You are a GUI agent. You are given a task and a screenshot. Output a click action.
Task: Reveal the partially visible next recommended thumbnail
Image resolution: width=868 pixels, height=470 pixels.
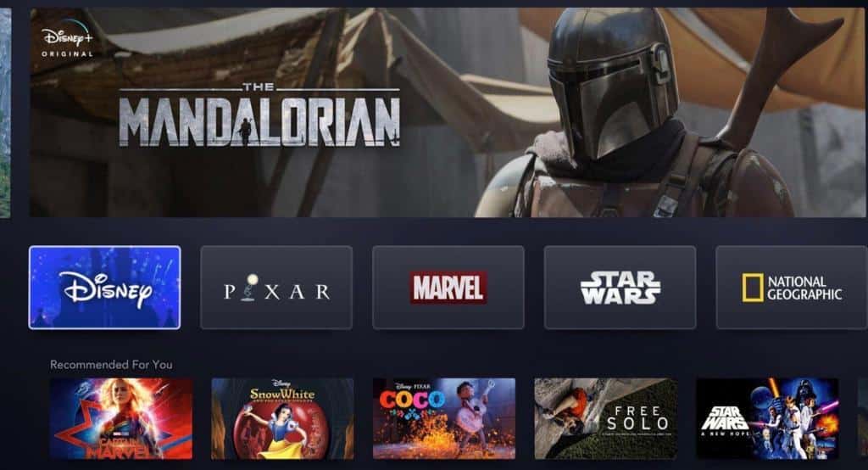(862, 418)
